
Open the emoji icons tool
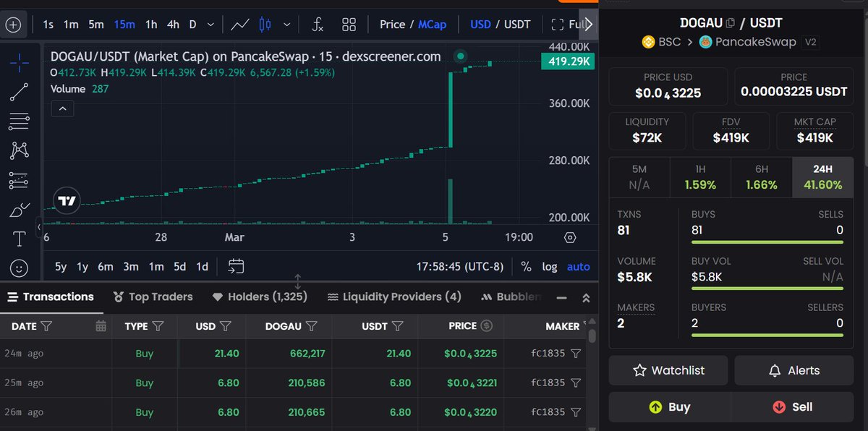[x=20, y=268]
